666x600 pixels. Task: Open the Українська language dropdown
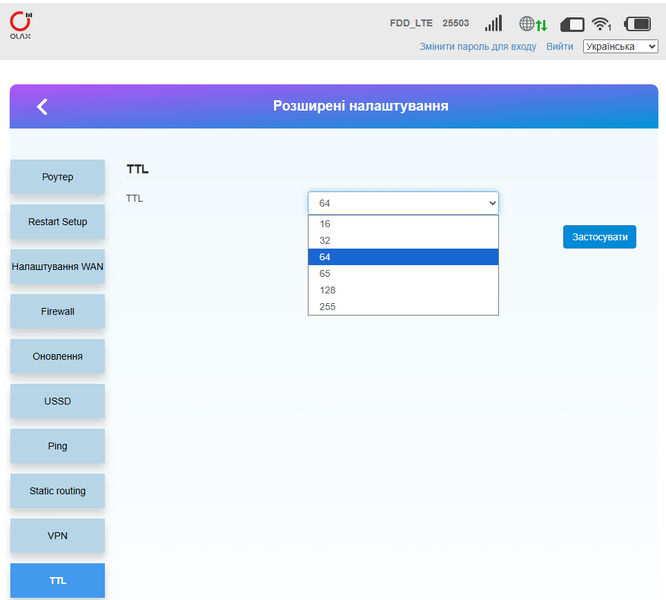[621, 46]
